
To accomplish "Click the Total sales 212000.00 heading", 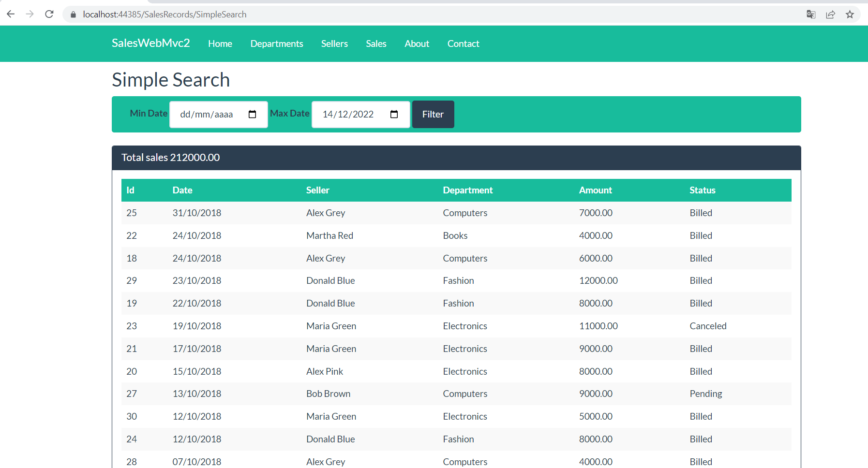I will (x=171, y=158).
